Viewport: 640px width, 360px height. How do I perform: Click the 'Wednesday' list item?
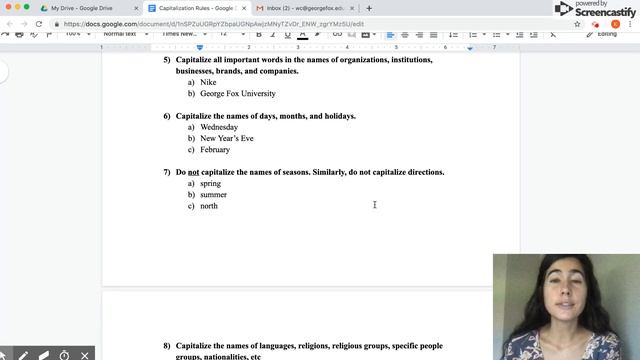pyautogui.click(x=219, y=127)
